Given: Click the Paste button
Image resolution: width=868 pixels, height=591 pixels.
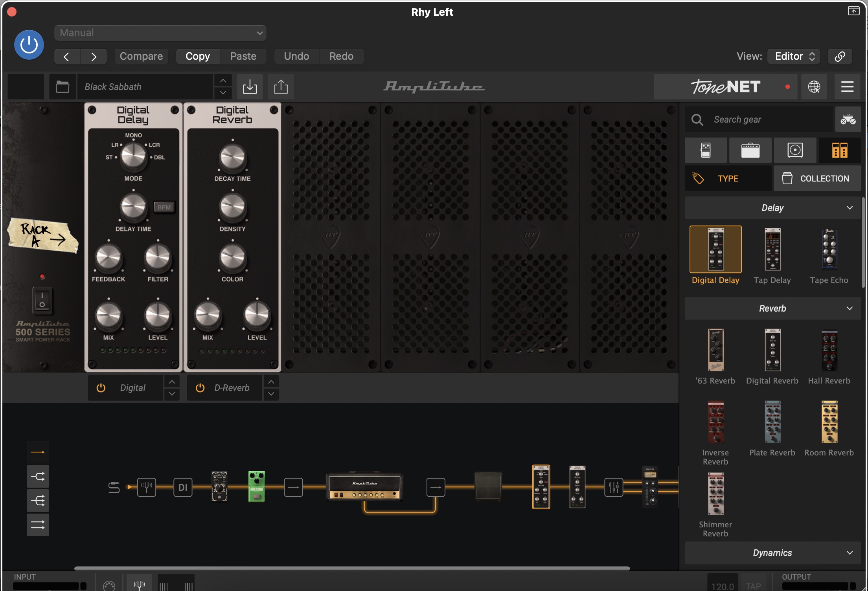Looking at the screenshot, I should (243, 56).
